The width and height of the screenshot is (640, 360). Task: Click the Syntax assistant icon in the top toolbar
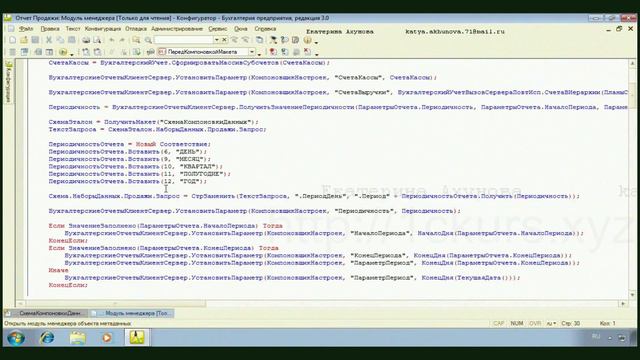click(x=273, y=40)
